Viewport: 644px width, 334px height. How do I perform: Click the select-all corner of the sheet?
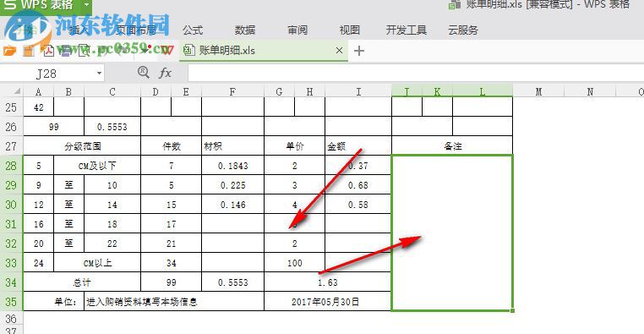click(12, 91)
